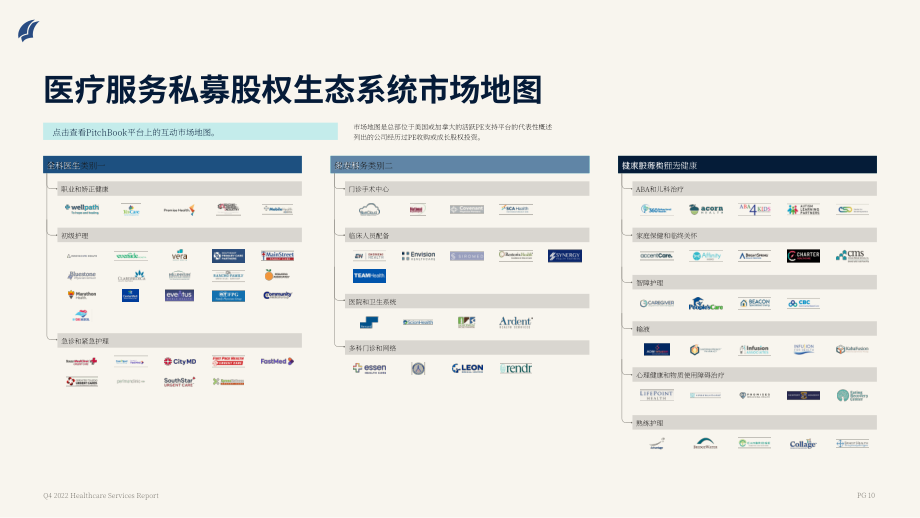
Task: Click the 心理健康和物质使用障碍治疗 category row
Action: [x=755, y=375]
